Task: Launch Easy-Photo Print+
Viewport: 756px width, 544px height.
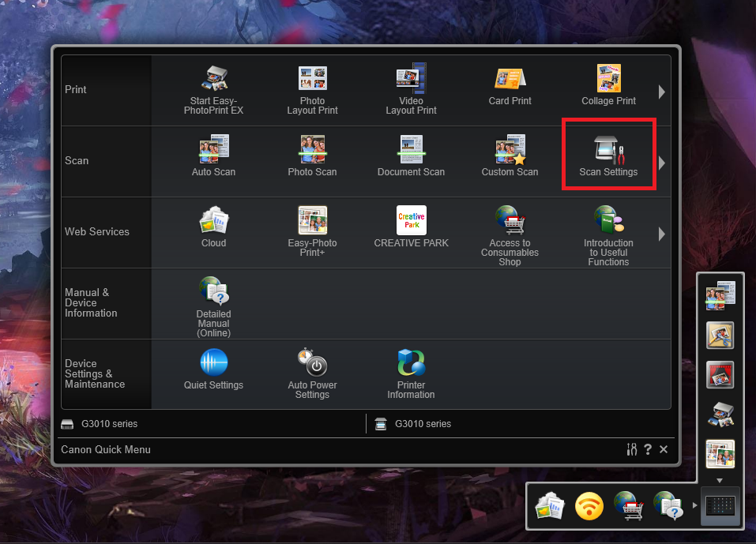Action: pos(312,231)
